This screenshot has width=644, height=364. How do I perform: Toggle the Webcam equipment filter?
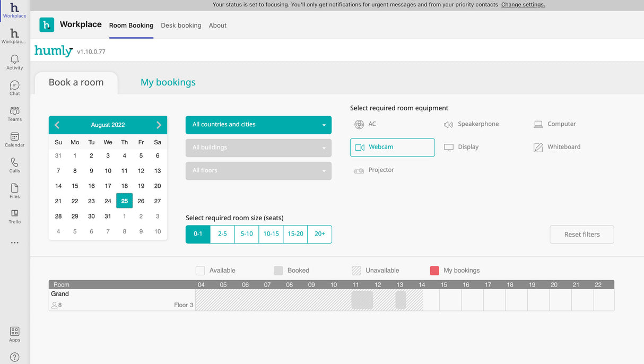[x=392, y=148]
